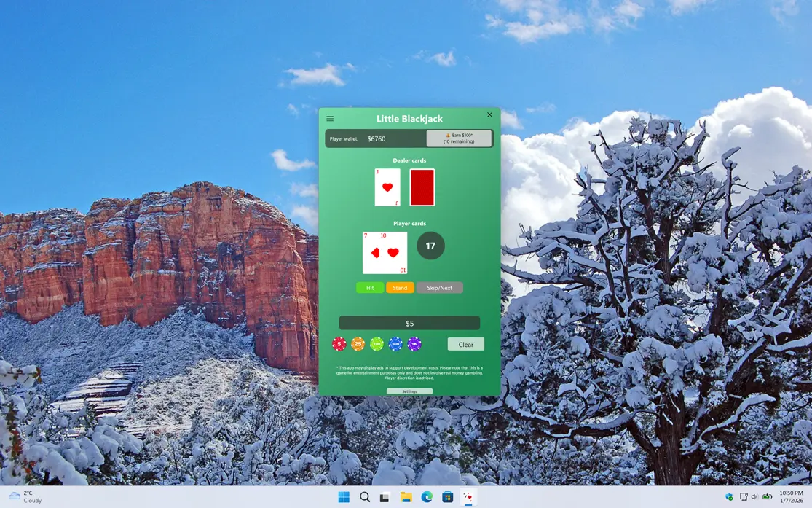Open the Windows Start menu
This screenshot has width=812, height=508.
click(344, 497)
